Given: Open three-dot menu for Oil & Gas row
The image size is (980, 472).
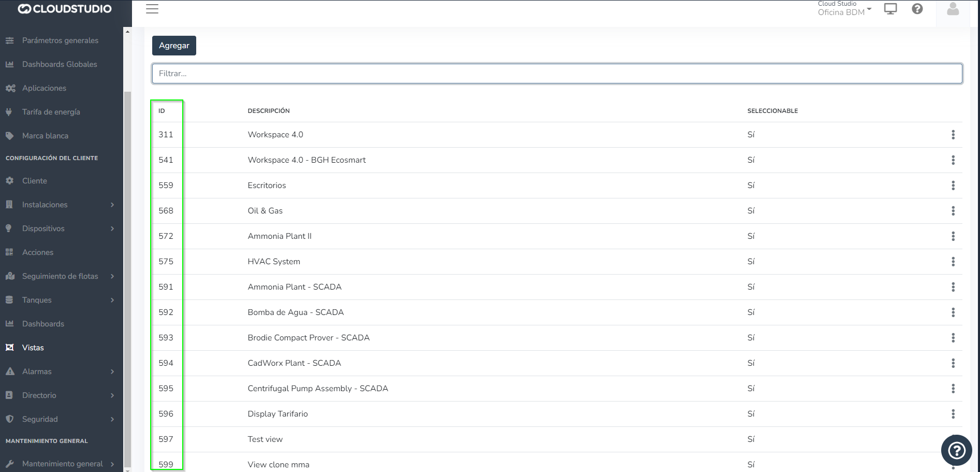Looking at the screenshot, I should point(953,211).
